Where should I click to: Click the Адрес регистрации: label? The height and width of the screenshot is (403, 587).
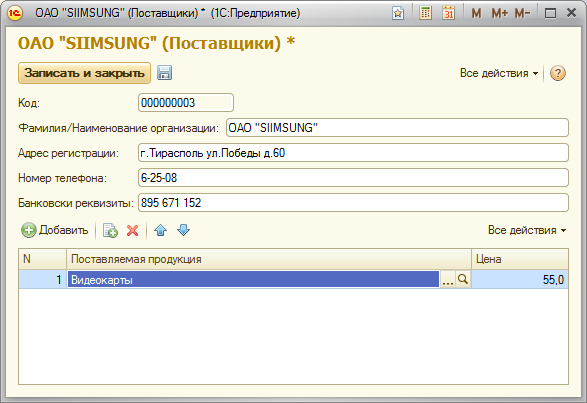[68, 153]
